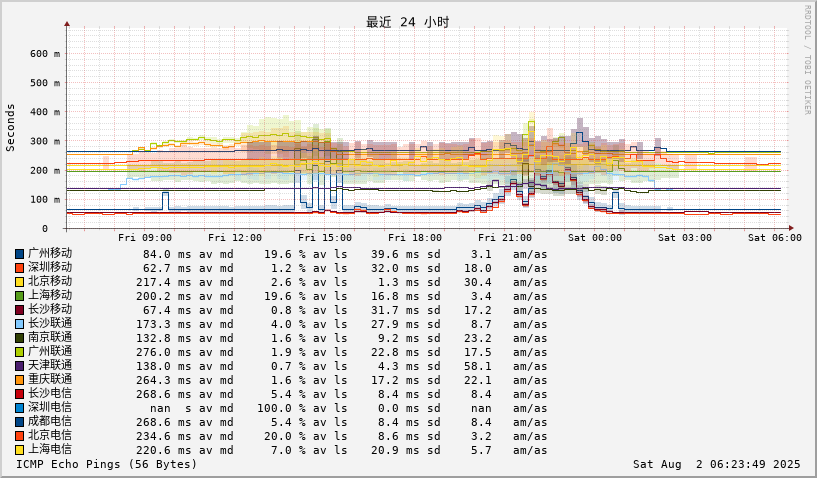817x478 pixels.
Task: Select the 300 m y-axis tick label
Action: click(44, 141)
